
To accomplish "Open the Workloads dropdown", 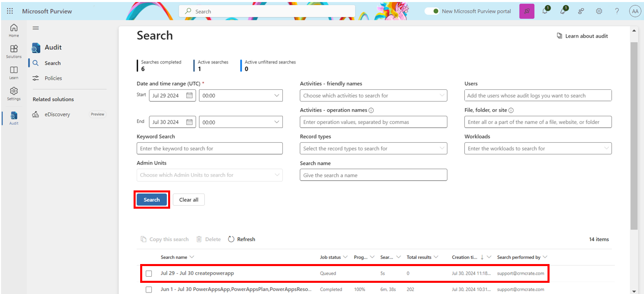I will coord(538,148).
